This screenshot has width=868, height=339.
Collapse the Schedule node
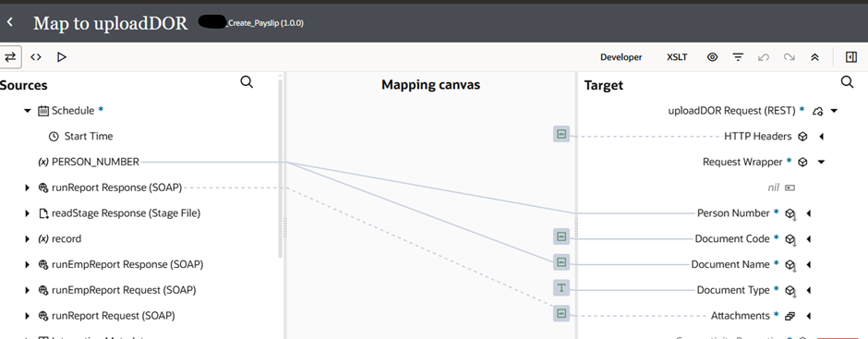[27, 111]
